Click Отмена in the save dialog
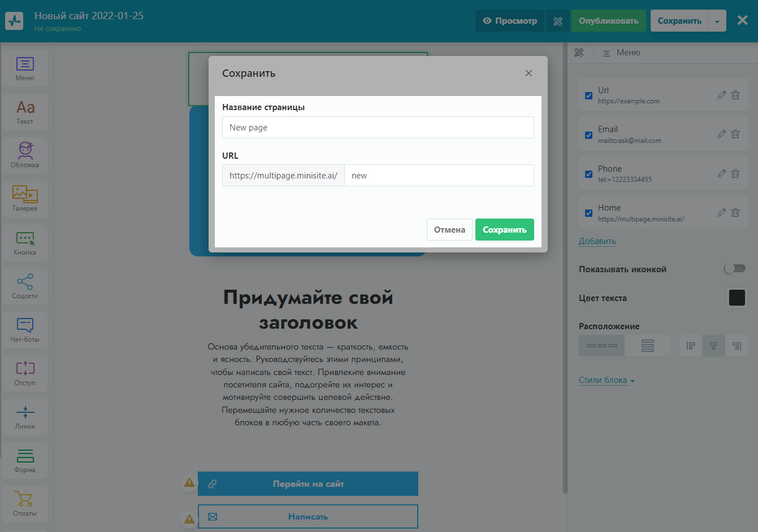758x532 pixels. pyautogui.click(x=449, y=230)
